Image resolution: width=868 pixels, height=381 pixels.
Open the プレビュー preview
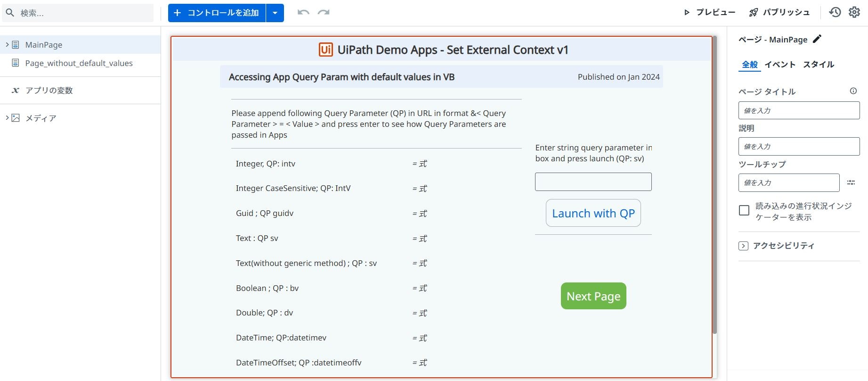pos(710,12)
